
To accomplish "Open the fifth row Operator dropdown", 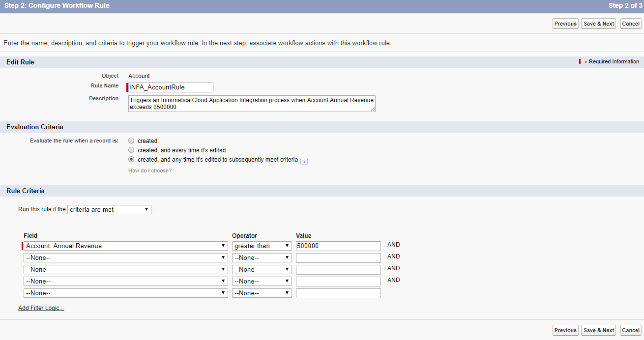I will 262,293.
